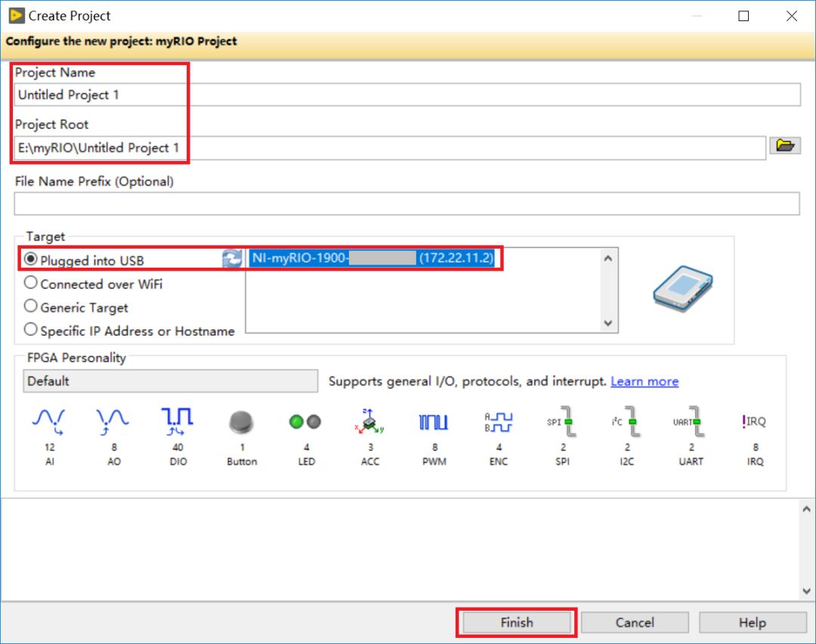Choose Connected over WiFi
This screenshot has height=644, width=816.
pos(29,283)
